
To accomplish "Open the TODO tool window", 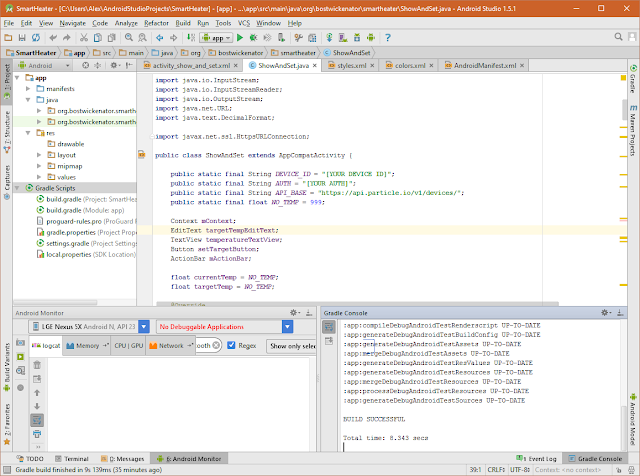I will coord(30,458).
